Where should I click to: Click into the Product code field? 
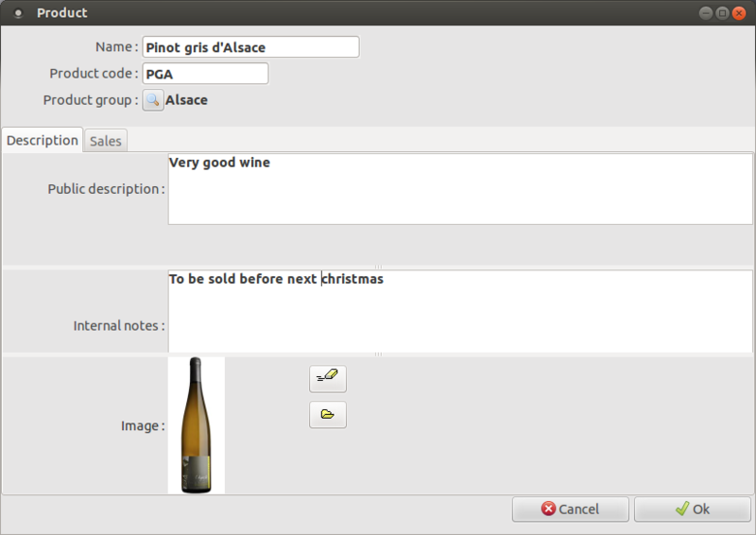[205, 74]
